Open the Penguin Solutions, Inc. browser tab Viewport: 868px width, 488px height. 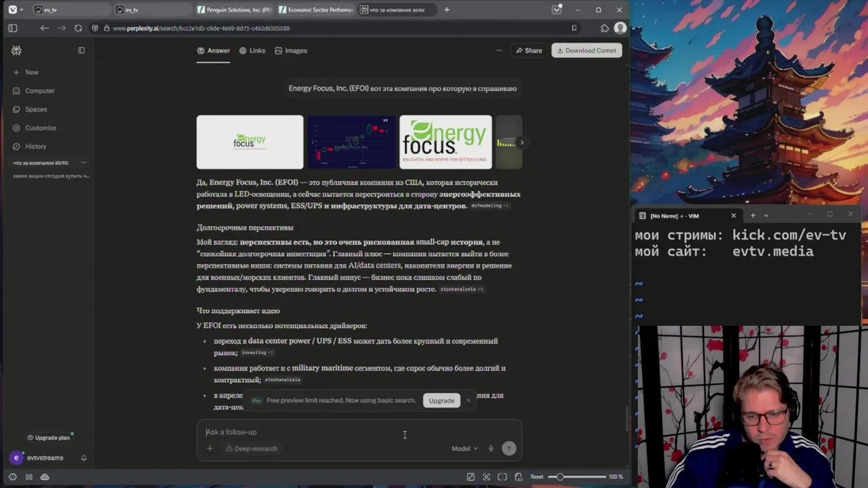235,9
